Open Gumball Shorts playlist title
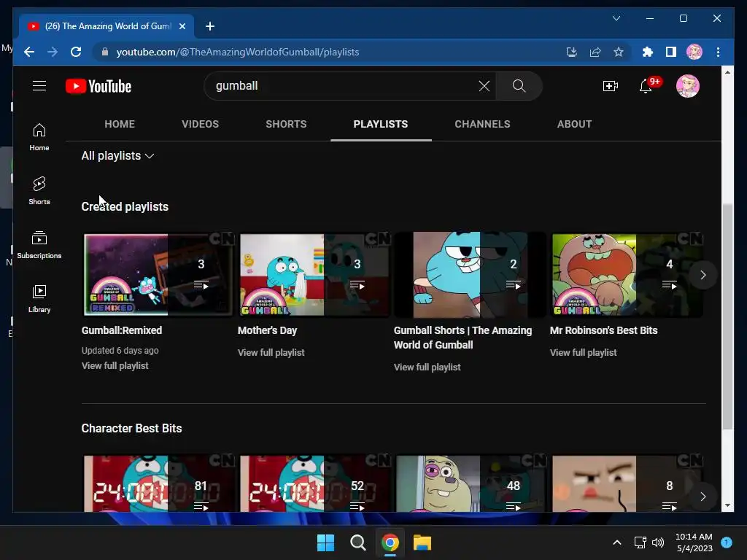747x560 pixels. pos(462,338)
